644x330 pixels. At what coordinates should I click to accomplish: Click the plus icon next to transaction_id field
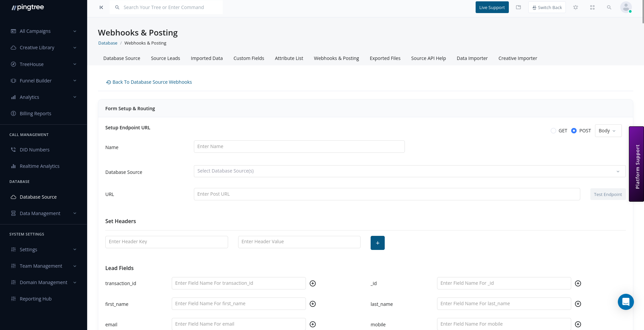point(313,283)
